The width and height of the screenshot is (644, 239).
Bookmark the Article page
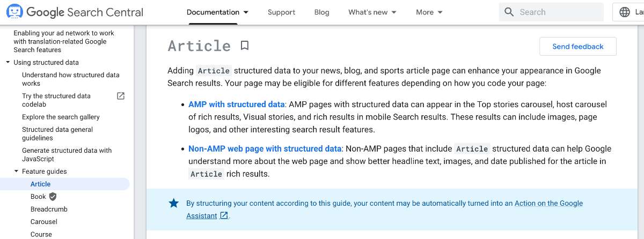[x=245, y=46]
